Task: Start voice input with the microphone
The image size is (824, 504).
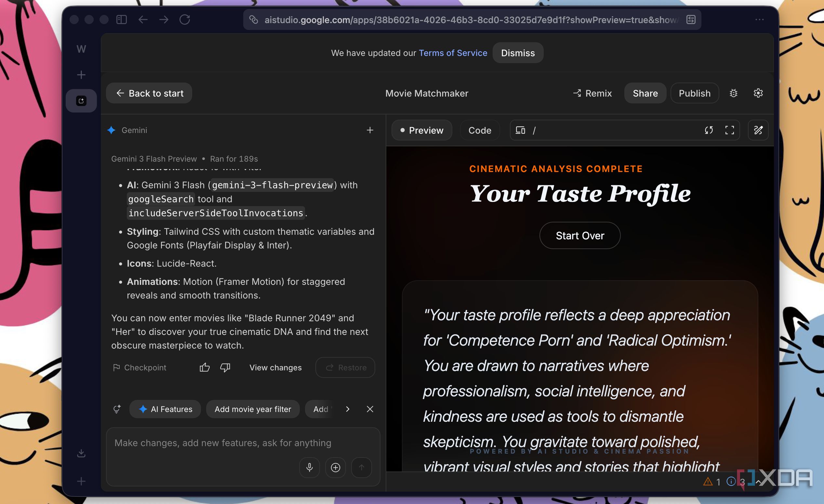Action: [x=309, y=467]
